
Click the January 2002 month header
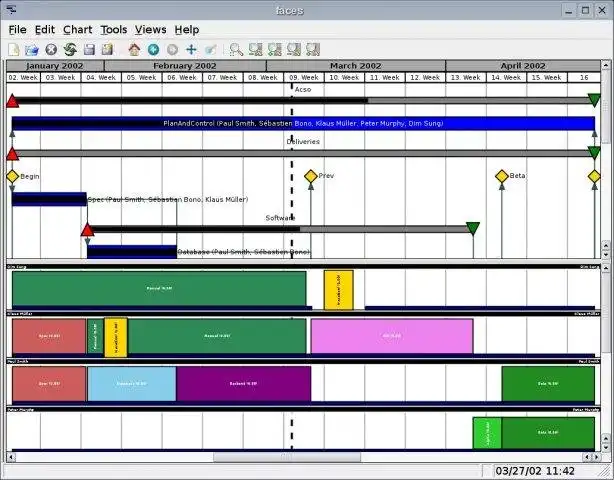pyautogui.click(x=55, y=66)
